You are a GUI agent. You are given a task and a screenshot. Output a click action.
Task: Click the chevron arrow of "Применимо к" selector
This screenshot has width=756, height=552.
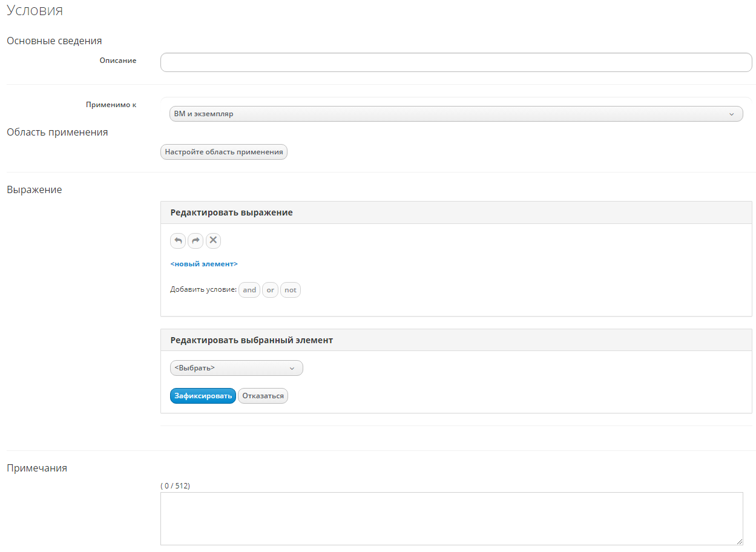click(731, 114)
